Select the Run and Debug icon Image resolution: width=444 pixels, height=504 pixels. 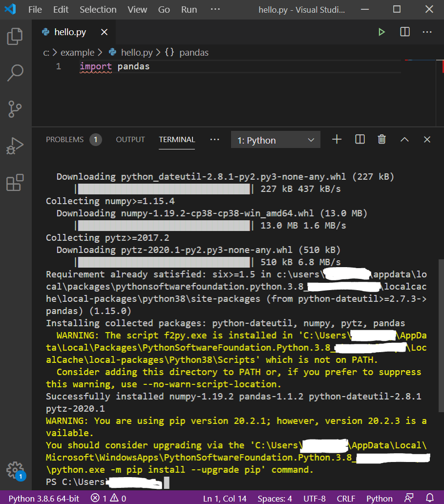(15, 145)
